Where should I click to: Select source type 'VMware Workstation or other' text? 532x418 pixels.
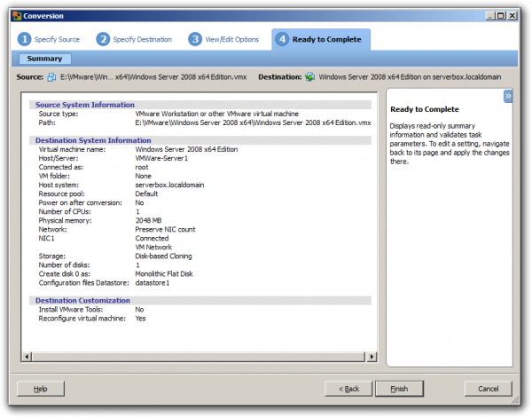click(217, 114)
